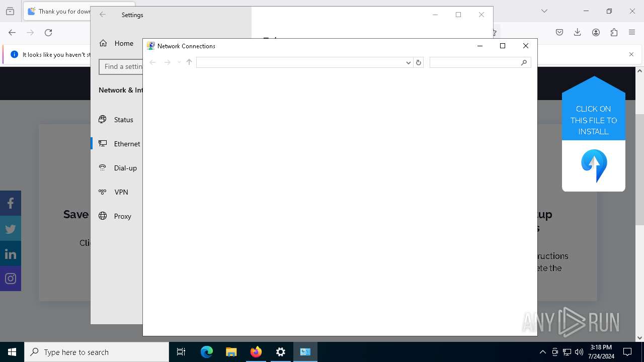Refresh the Network Connections address bar
Screen dimensions: 644x362
pyautogui.click(x=418, y=62)
